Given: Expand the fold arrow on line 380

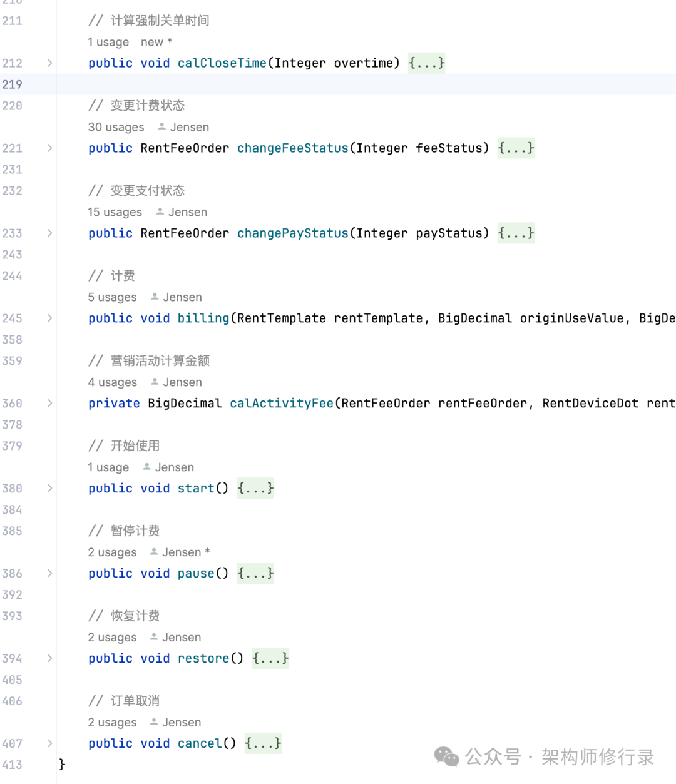Looking at the screenshot, I should pyautogui.click(x=49, y=489).
